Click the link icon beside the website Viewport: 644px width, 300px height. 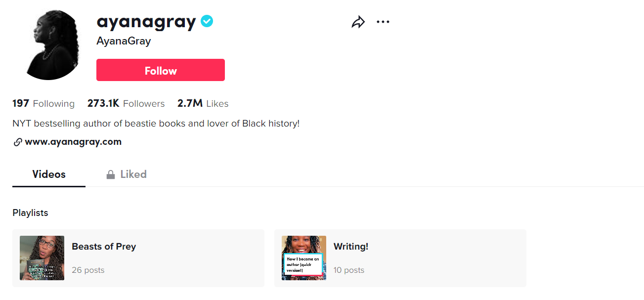click(17, 142)
